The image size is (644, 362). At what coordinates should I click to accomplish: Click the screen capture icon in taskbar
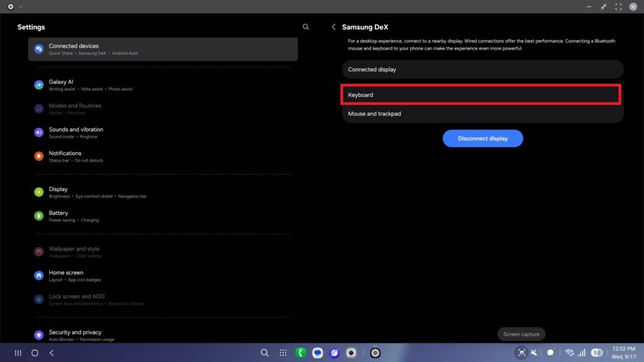click(x=521, y=353)
